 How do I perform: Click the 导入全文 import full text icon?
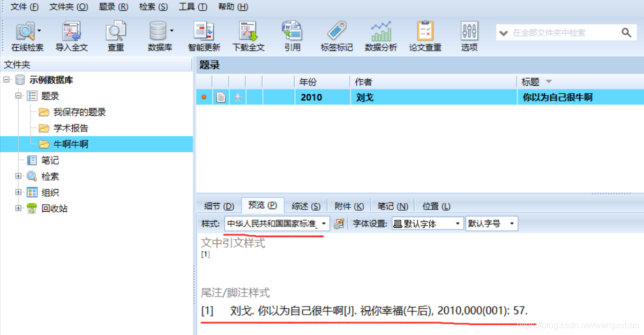[71, 36]
